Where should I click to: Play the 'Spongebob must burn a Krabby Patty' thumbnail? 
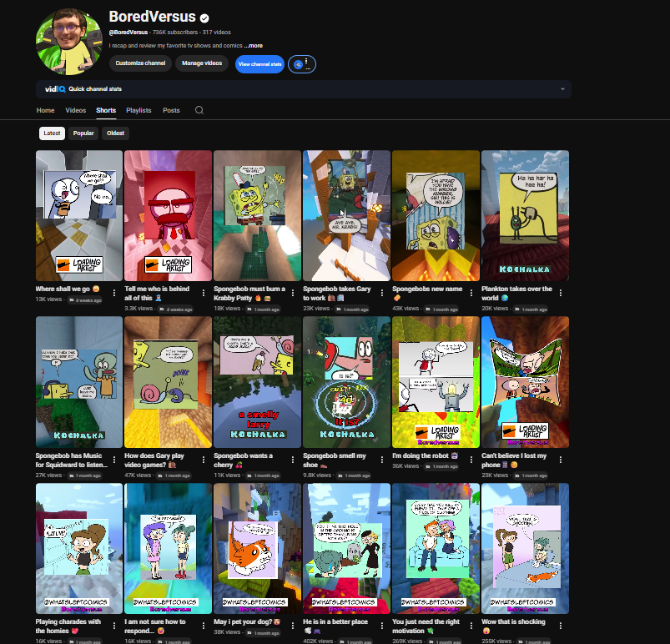coord(257,215)
